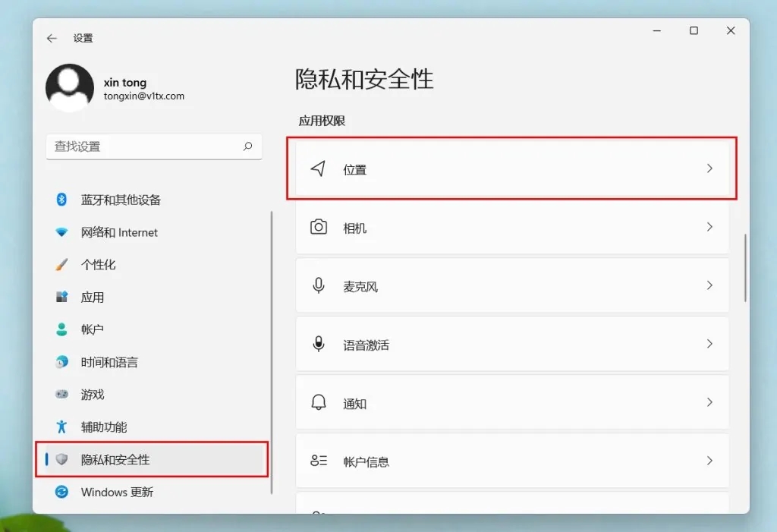Viewport: 777px width, 532px height.
Task: Select 时间和语言 in the sidebar
Action: coord(109,362)
